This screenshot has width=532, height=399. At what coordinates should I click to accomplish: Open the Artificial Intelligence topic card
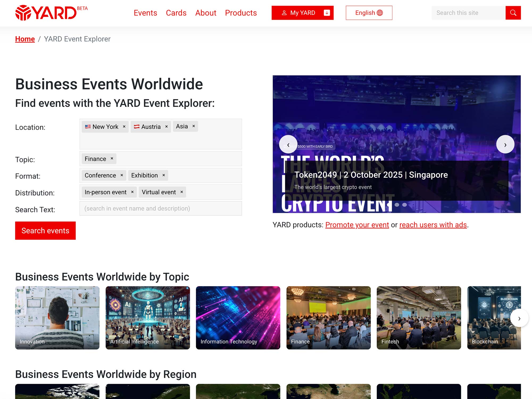148,318
